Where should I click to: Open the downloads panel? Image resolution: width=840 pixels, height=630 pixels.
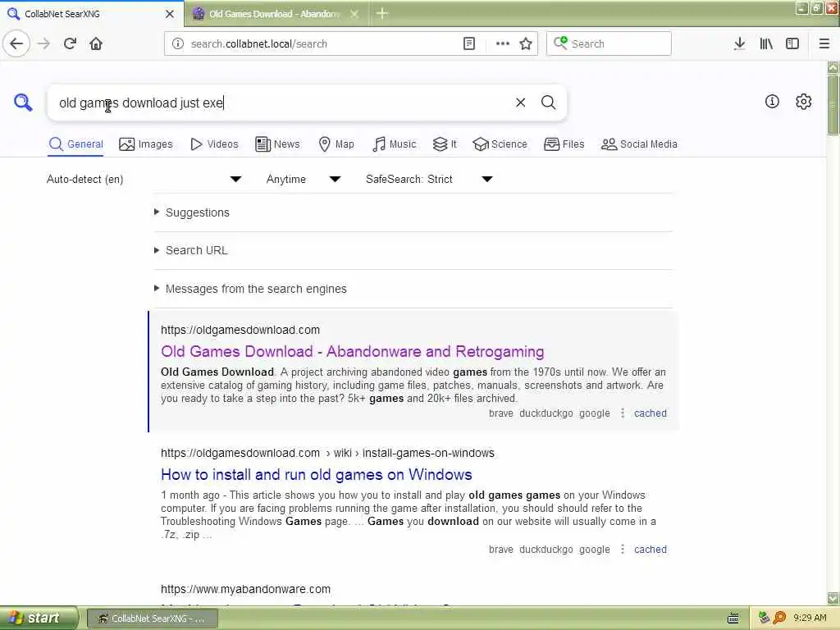739,43
